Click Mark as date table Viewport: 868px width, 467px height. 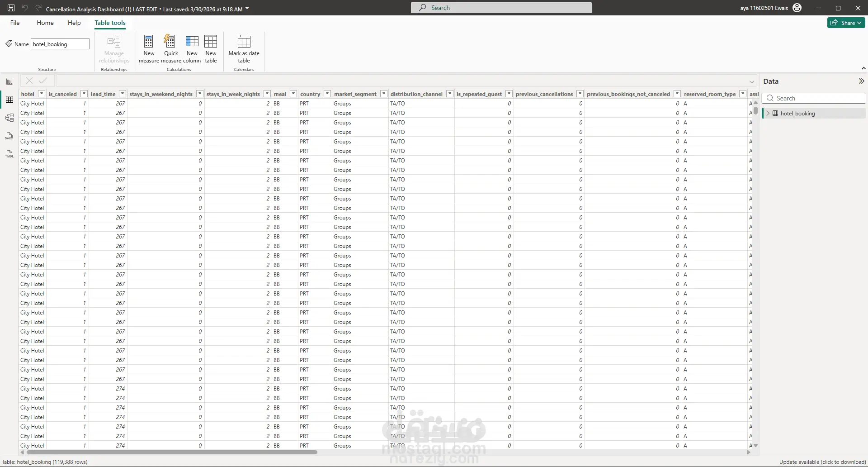point(244,49)
